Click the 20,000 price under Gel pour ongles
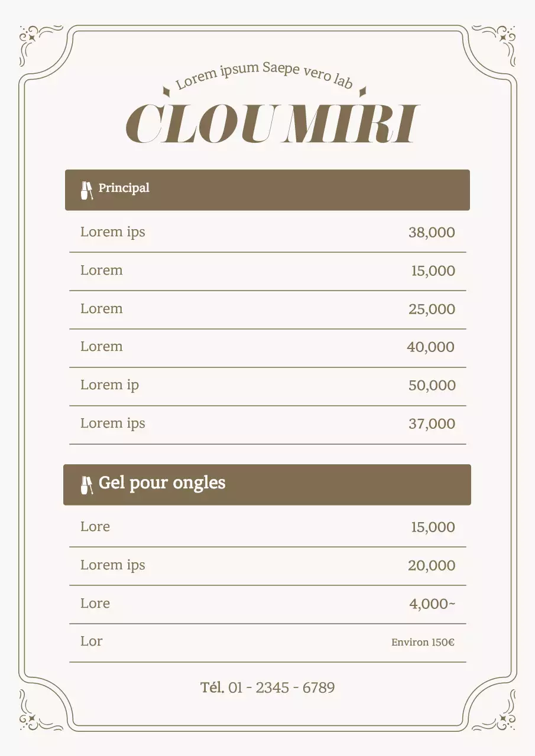This screenshot has height=756, width=535. [432, 566]
